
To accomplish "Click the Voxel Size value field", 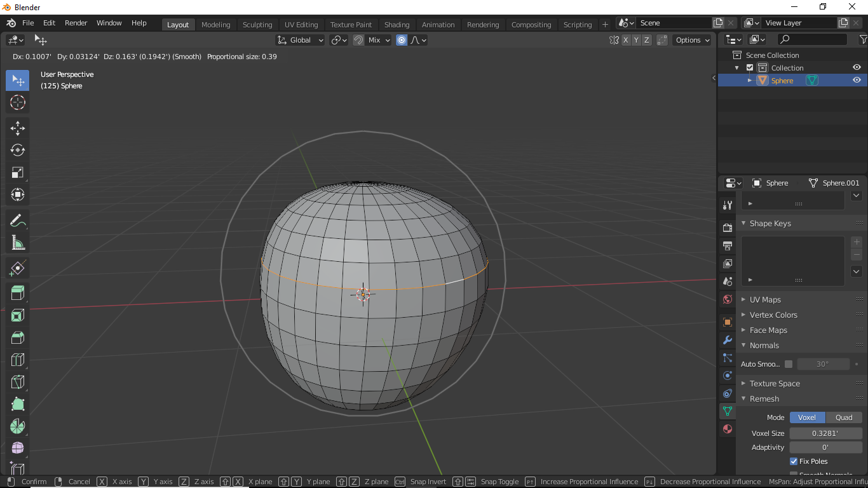I will pyautogui.click(x=825, y=433).
